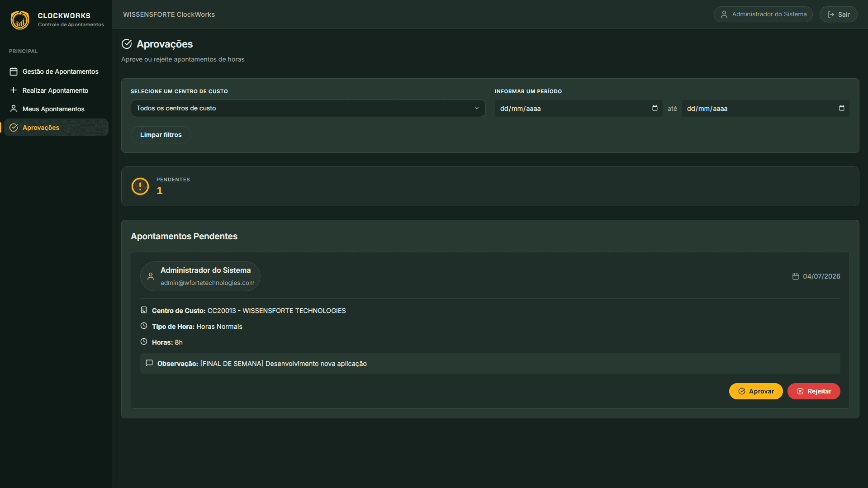868x488 pixels.
Task: Open Realizar Apontamento in the sidebar
Action: (x=54, y=90)
